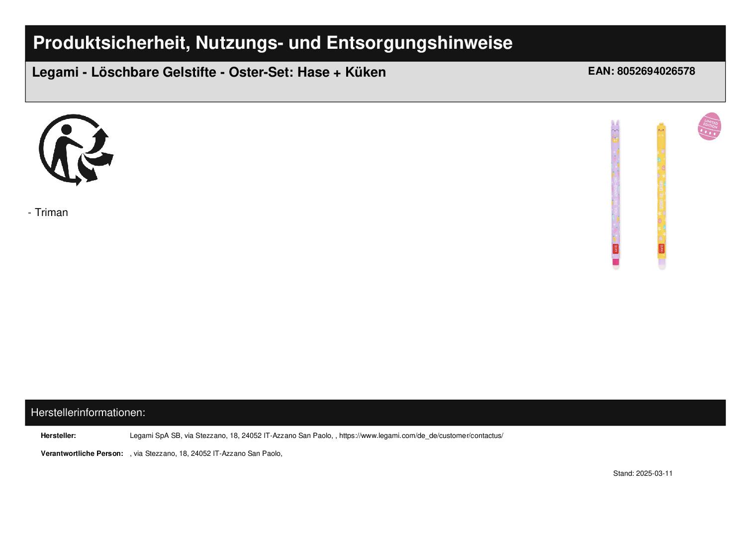The height and width of the screenshot is (535, 756).
Task: Click the title 'Produktsicherheit, Nutzungs- und Entsorgungshinweise'
Action: pyautogui.click(x=273, y=43)
